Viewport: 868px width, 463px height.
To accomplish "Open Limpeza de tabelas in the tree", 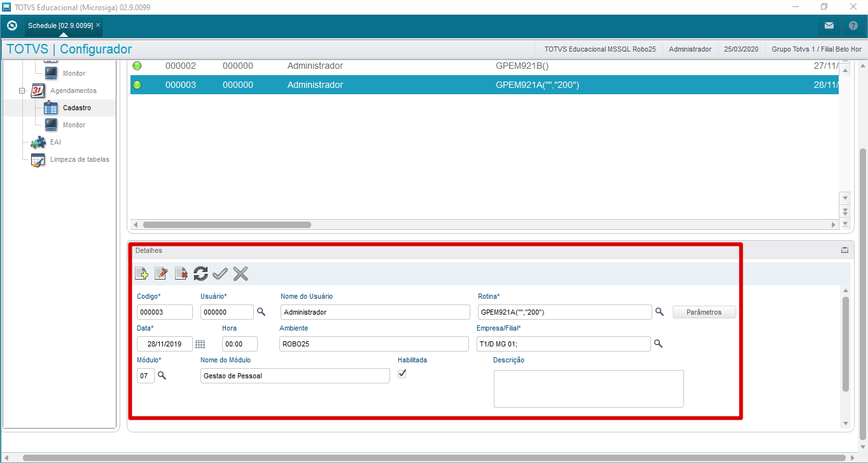I will point(80,160).
